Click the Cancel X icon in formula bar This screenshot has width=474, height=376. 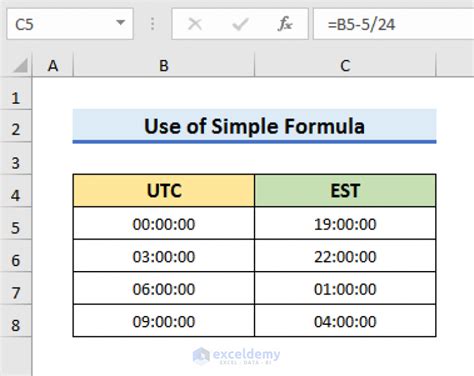(x=195, y=24)
